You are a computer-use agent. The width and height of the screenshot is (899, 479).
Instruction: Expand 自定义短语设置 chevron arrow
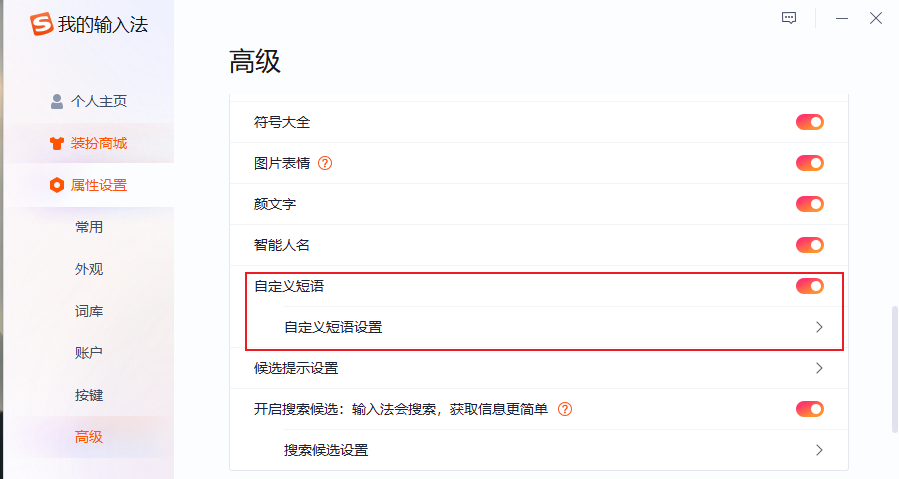click(x=819, y=327)
